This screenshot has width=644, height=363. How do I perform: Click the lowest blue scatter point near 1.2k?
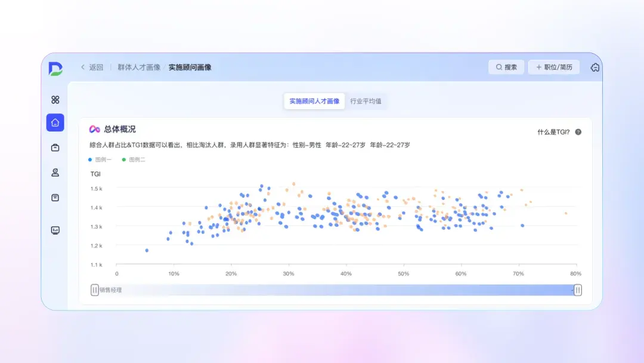point(147,250)
